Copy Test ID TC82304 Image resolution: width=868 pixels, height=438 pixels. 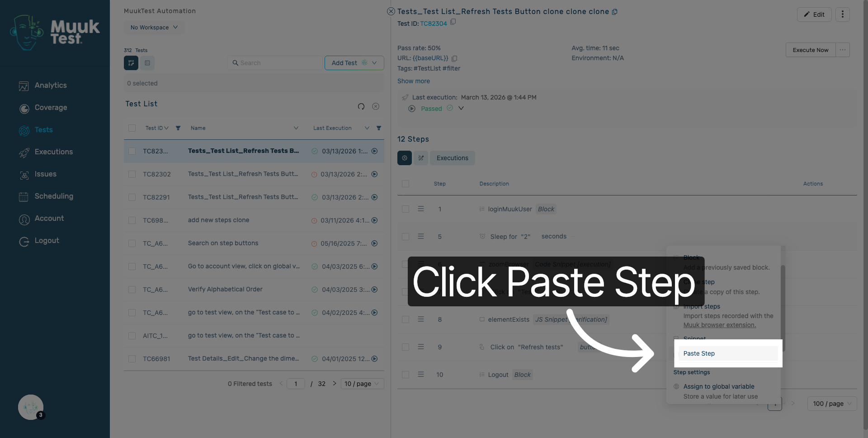click(453, 22)
